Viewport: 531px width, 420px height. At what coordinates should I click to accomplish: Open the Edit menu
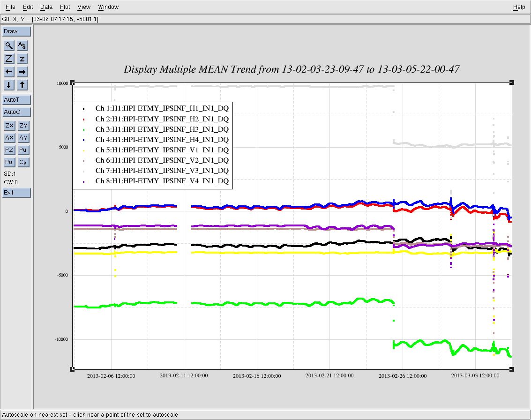tap(28, 7)
